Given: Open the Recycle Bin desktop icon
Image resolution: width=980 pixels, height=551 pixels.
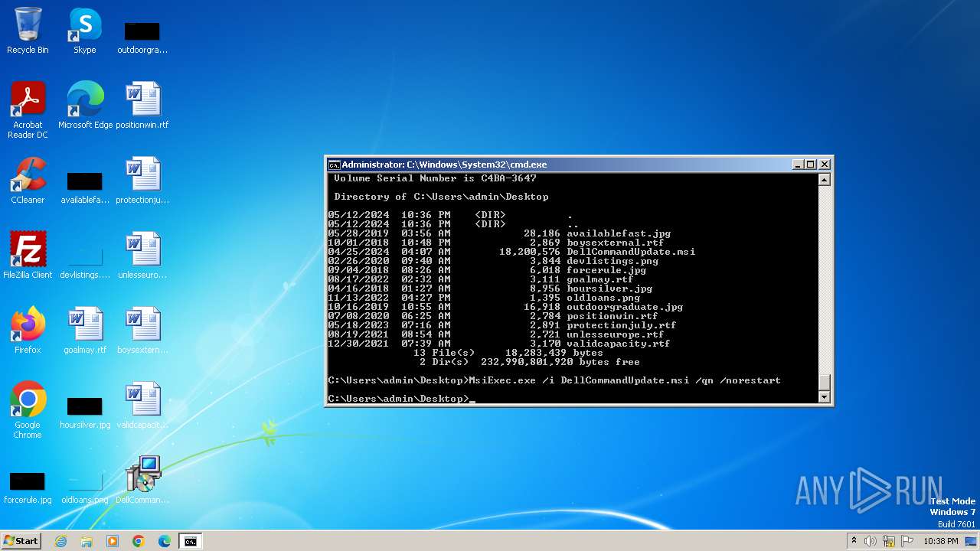Looking at the screenshot, I should [28, 31].
